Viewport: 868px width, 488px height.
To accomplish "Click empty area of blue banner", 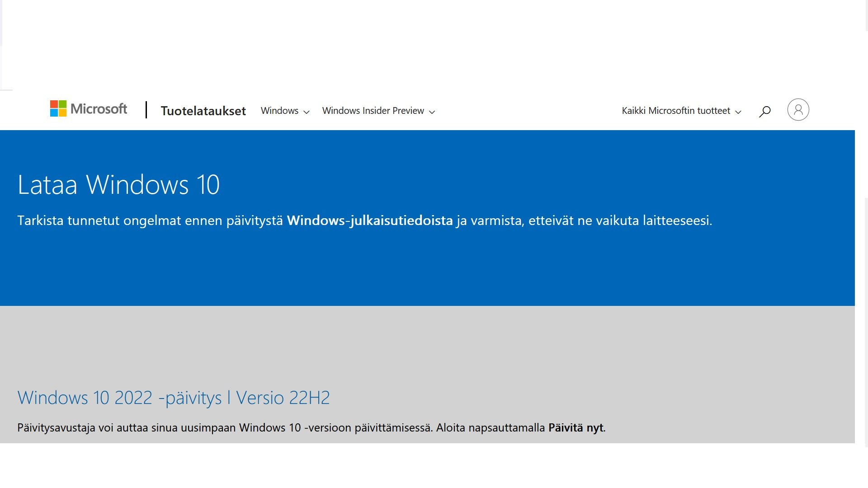I will (x=452, y=271).
